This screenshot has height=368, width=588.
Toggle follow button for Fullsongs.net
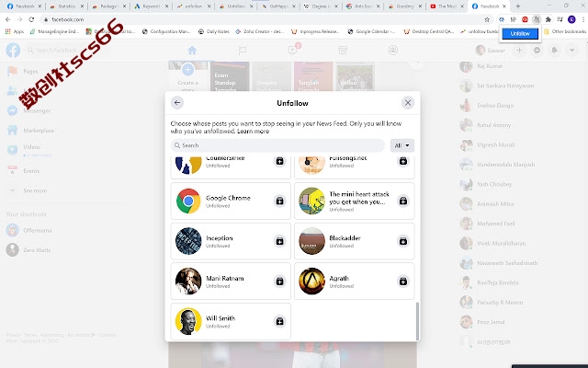tap(403, 161)
